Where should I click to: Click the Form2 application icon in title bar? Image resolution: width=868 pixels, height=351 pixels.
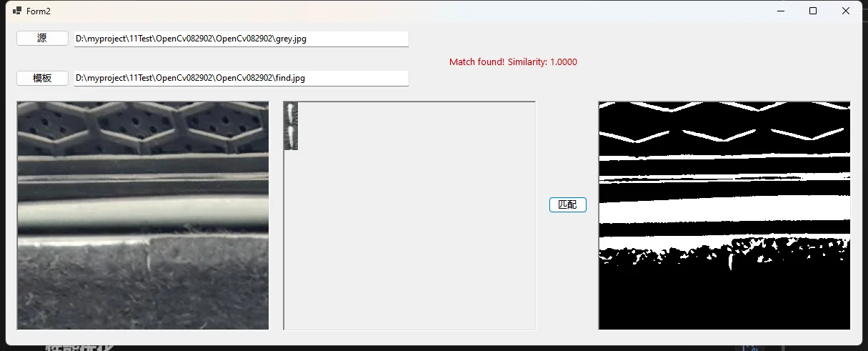click(17, 11)
